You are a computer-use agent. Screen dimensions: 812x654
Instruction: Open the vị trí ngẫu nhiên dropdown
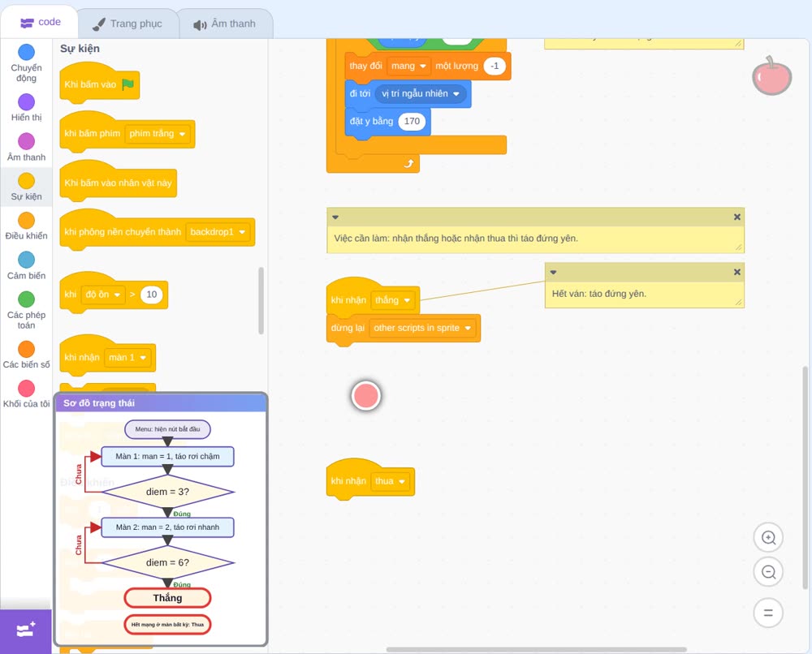421,93
